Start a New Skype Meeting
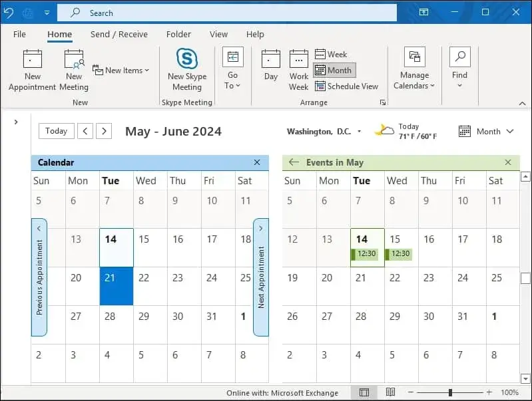 tap(187, 69)
